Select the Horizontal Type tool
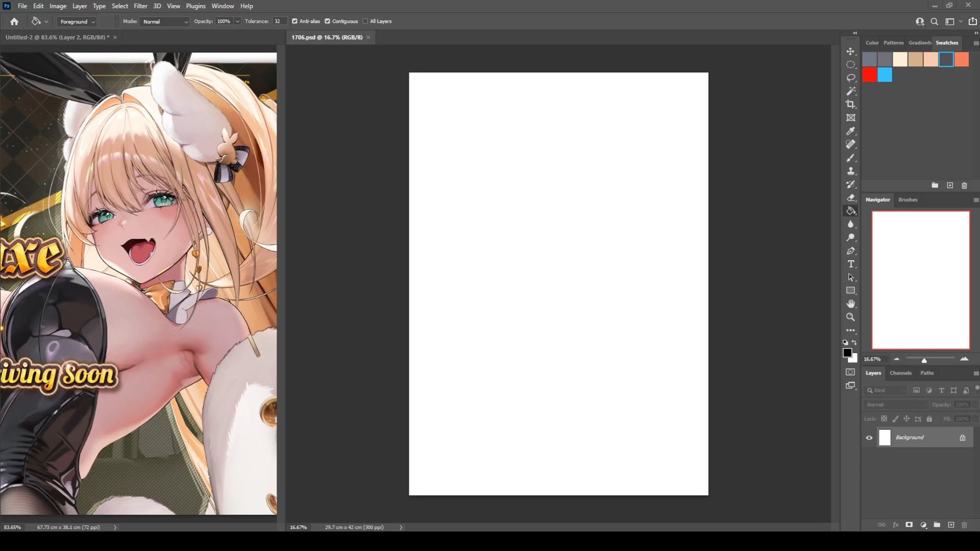The image size is (980, 551). tap(850, 264)
